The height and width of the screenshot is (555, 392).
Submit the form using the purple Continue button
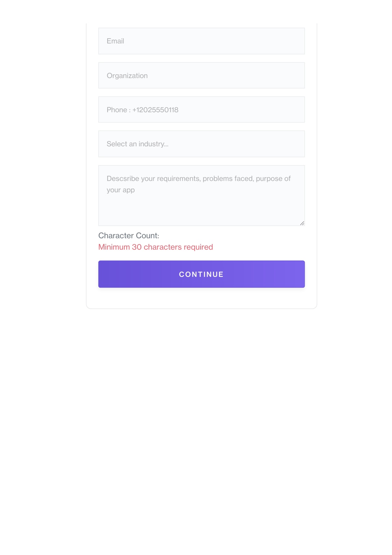[201, 274]
